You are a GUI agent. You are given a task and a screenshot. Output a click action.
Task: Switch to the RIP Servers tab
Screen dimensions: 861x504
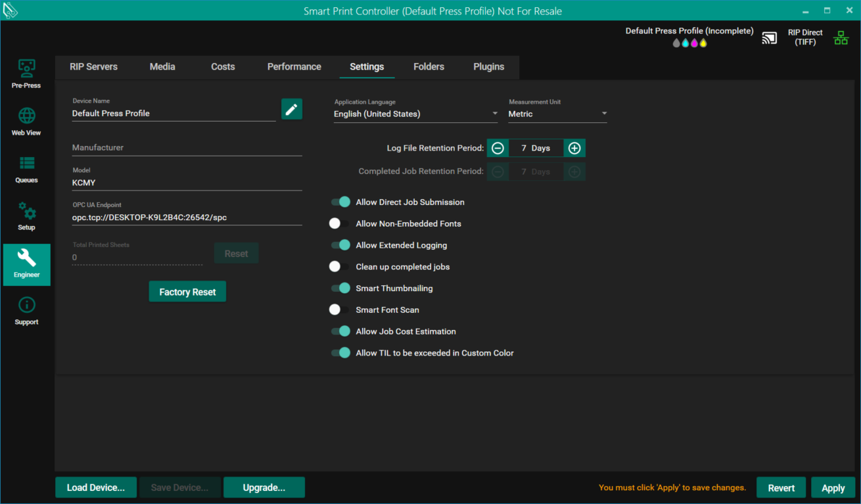(94, 67)
